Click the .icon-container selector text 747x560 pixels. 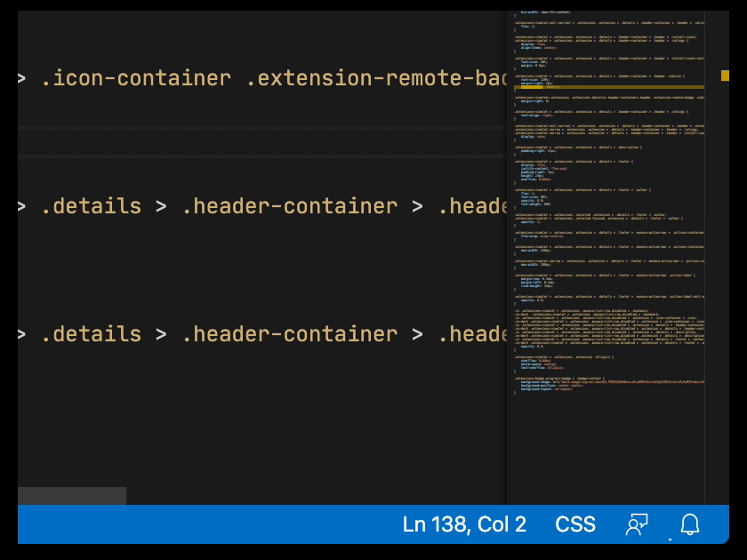point(136,78)
